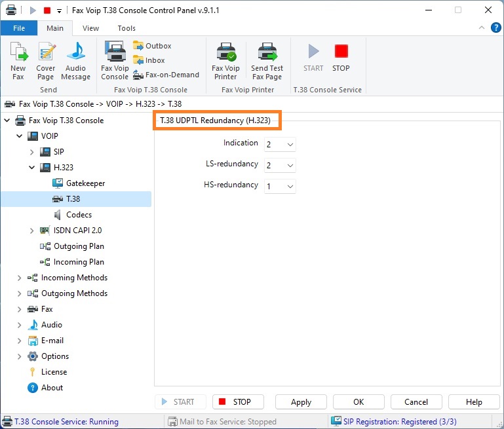504x429 pixels.
Task: Click the application printer icon in title bar
Action: coord(11,10)
